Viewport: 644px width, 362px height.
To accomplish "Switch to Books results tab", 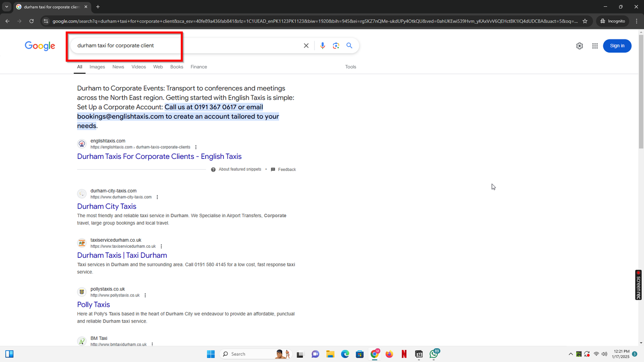I will pyautogui.click(x=176, y=67).
